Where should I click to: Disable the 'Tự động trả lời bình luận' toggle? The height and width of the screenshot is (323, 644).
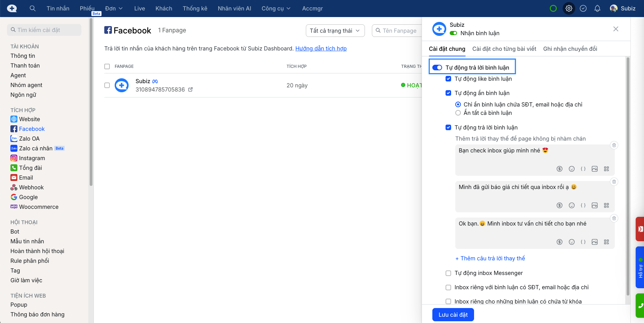point(437,68)
